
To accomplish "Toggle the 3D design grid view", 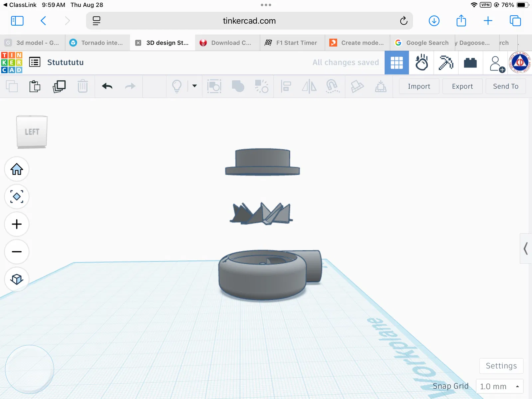I will click(397, 63).
